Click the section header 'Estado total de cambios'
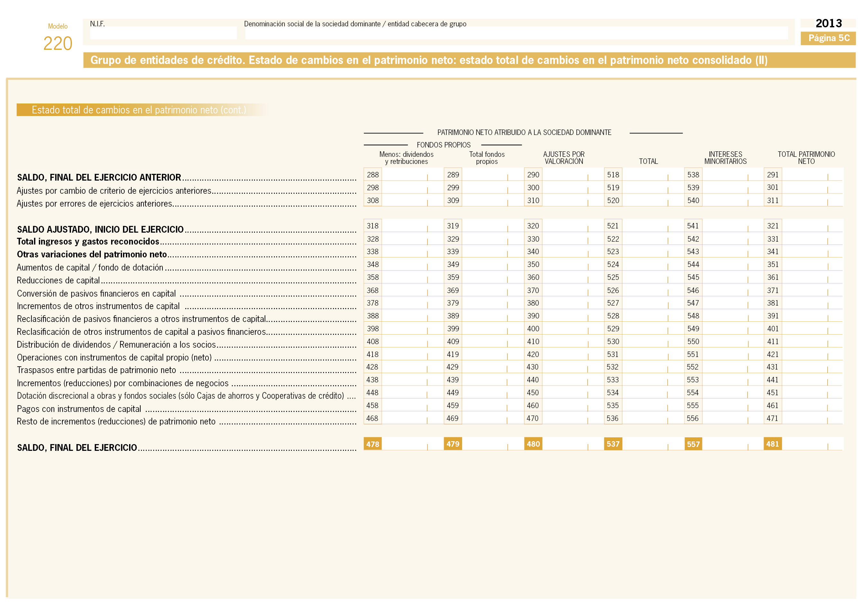This screenshot has width=868, height=616. click(x=139, y=110)
